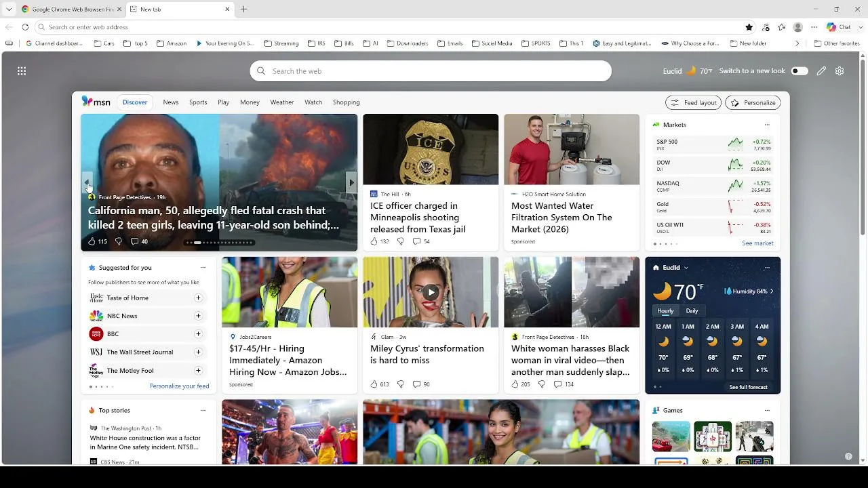Toggle Switch to a new look
The height and width of the screenshot is (488, 868).
(x=800, y=71)
